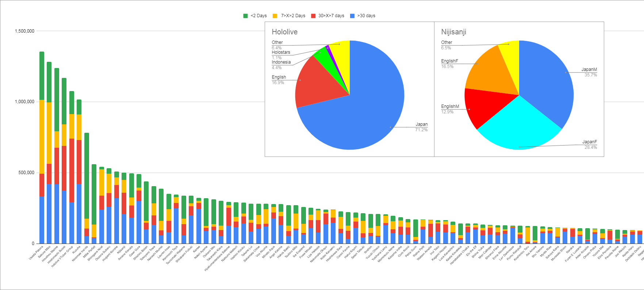
Task: Select the Petra Gurin bar's green segment
Action: (415, 228)
